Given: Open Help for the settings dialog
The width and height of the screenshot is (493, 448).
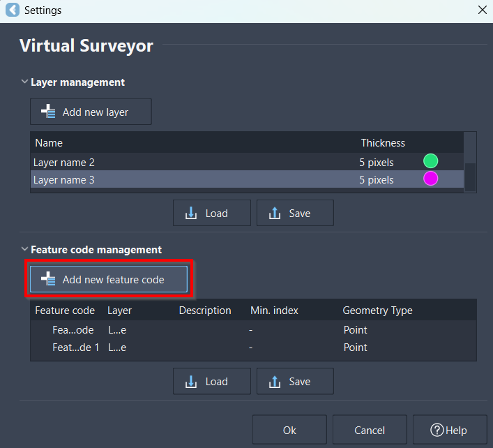Looking at the screenshot, I should click(450, 430).
